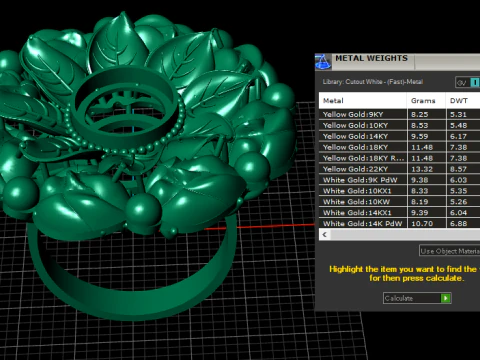Click the green arrow on Calculate
480x360 pixels.
(x=445, y=298)
